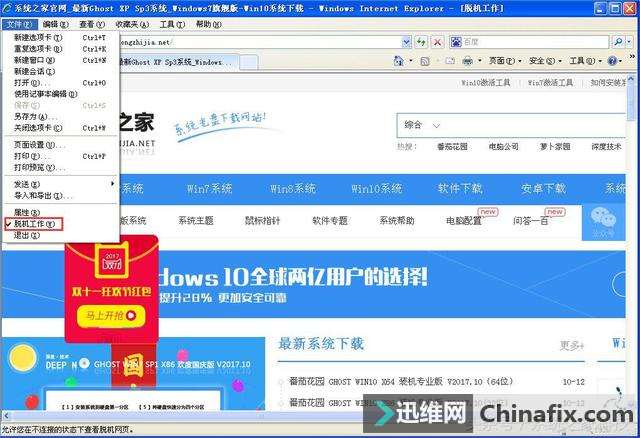Open the Home button dropdown arrow

411,61
